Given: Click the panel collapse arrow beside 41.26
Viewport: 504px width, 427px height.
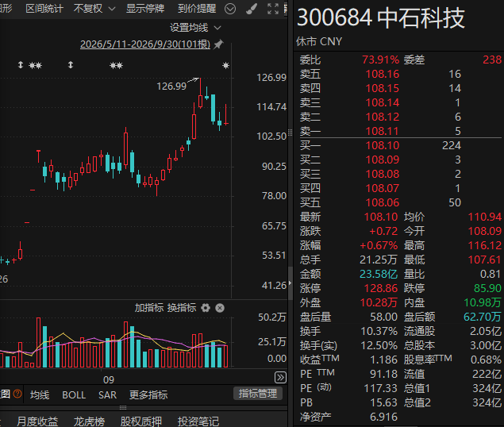Looking at the screenshot, I should tap(290, 283).
